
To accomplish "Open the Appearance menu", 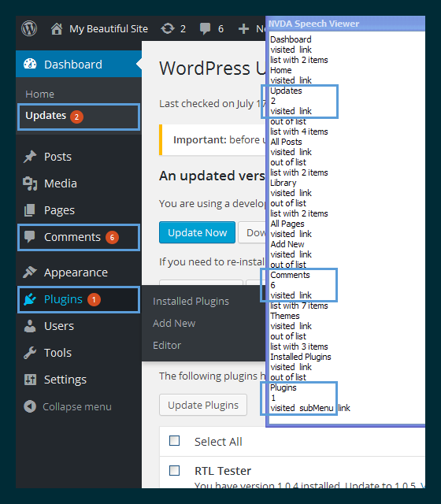I will pyautogui.click(x=76, y=272).
